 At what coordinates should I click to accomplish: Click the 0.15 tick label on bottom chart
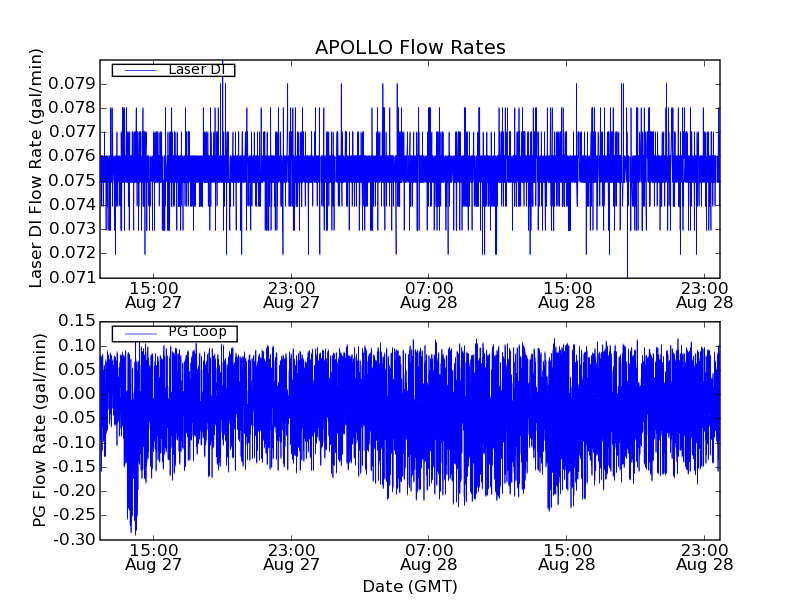77,320
